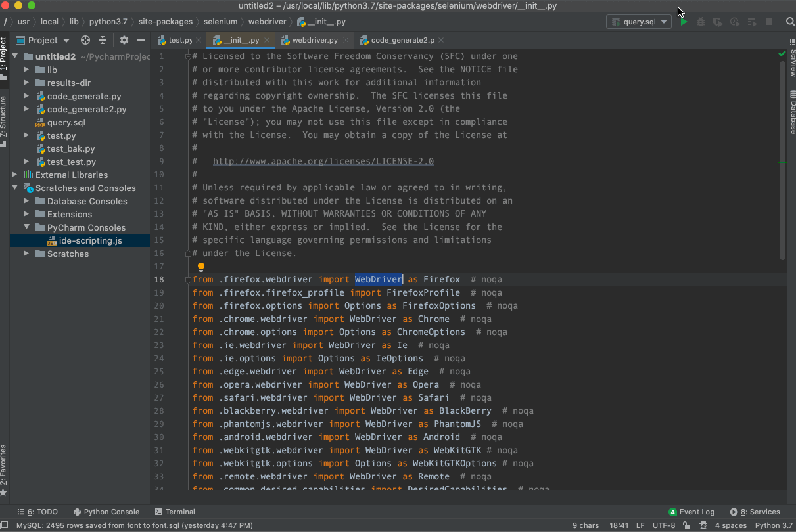Toggle the 1: Project side tab

click(x=4, y=59)
